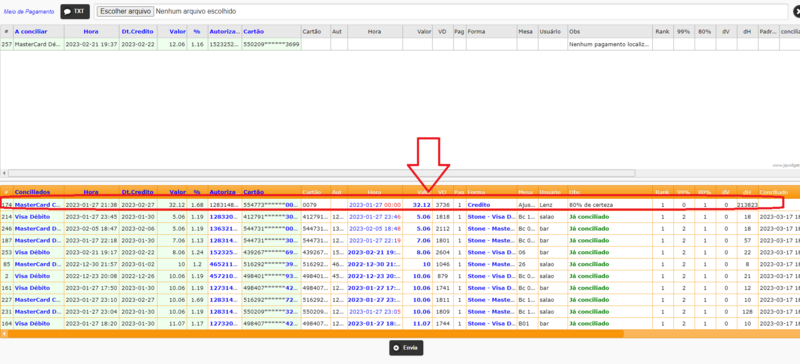Image resolution: width=800 pixels, height=364 pixels.
Task: Click the horizontal scrollbar of the upper grid
Action: coord(321,173)
